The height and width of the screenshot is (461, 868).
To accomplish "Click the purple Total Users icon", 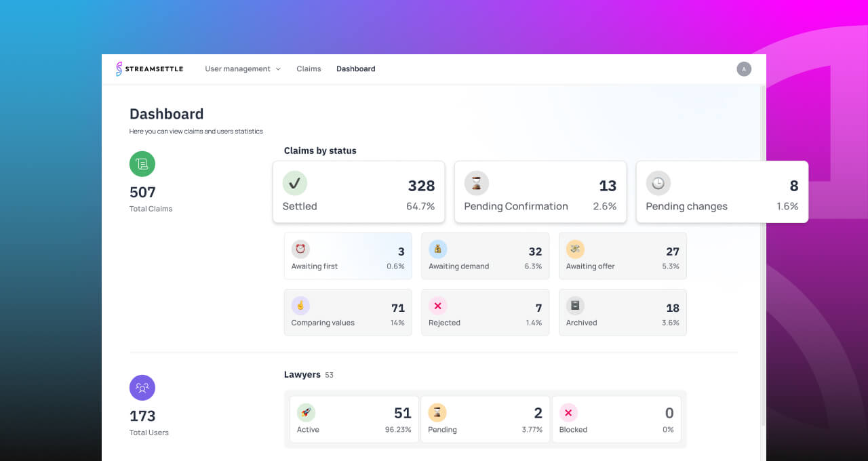I will click(x=142, y=387).
